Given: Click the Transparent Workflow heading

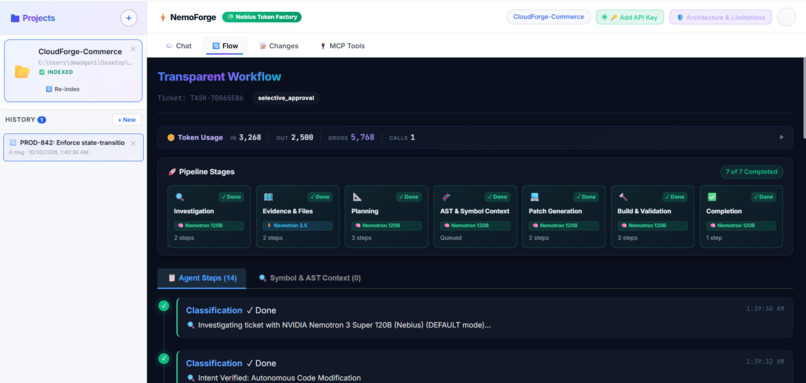Looking at the screenshot, I should [x=219, y=77].
